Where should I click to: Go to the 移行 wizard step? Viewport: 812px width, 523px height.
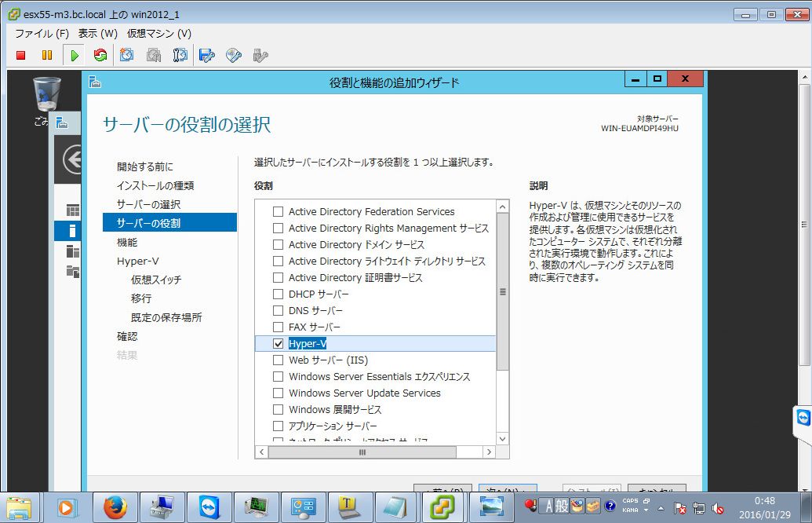click(x=141, y=298)
